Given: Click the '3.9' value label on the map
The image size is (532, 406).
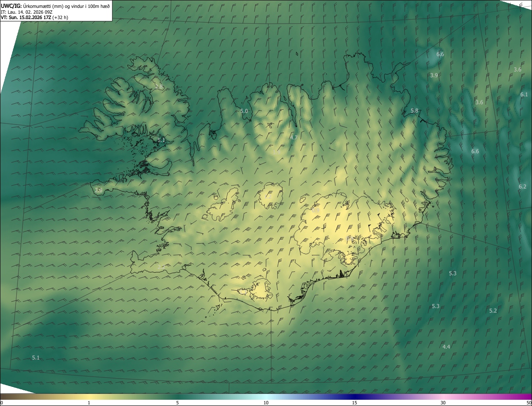Looking at the screenshot, I should [x=434, y=76].
